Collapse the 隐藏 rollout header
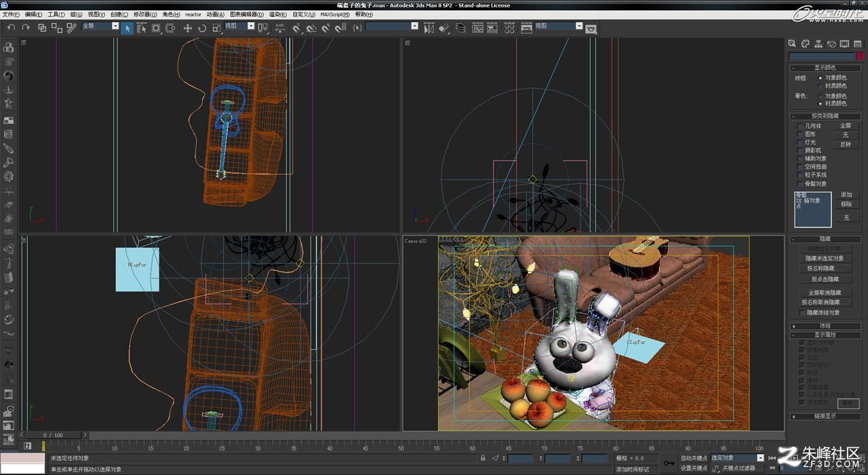 825,239
